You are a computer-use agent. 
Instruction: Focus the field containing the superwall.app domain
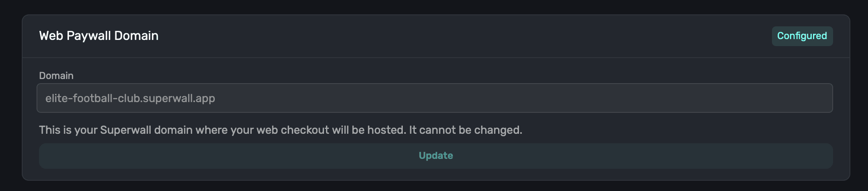click(x=434, y=98)
